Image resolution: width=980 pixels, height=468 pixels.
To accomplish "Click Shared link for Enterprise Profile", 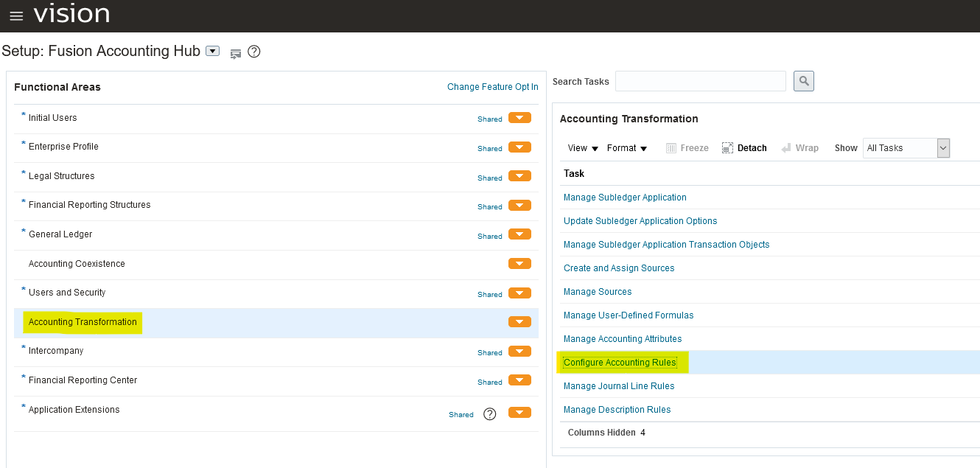I will [489, 148].
